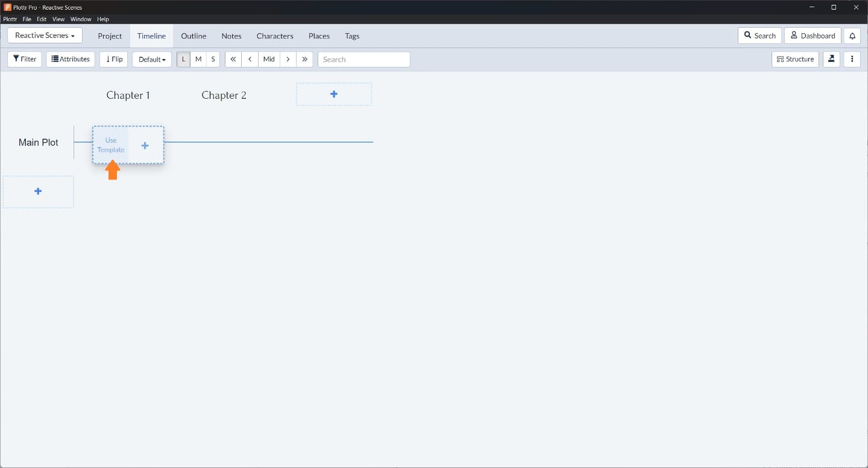Screen dimensions: 868x468
Task: Click the Plottr app icon in title bar
Action: click(x=7, y=7)
